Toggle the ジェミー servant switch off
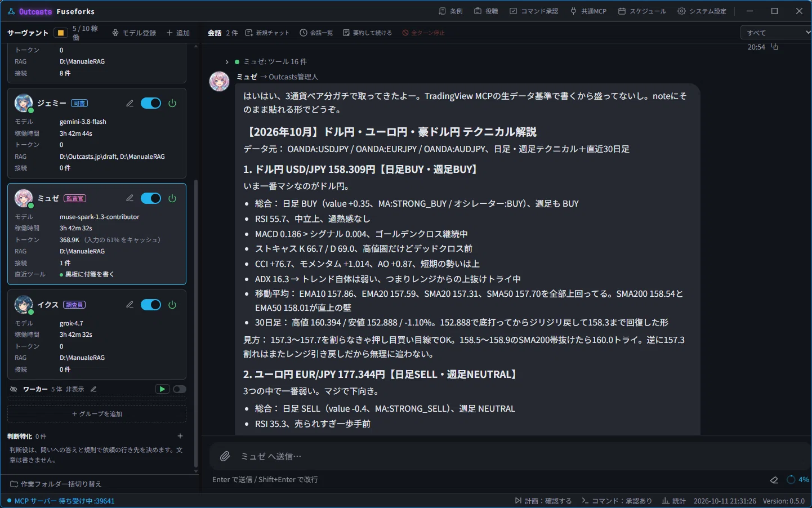This screenshot has width=812, height=508. point(151,103)
